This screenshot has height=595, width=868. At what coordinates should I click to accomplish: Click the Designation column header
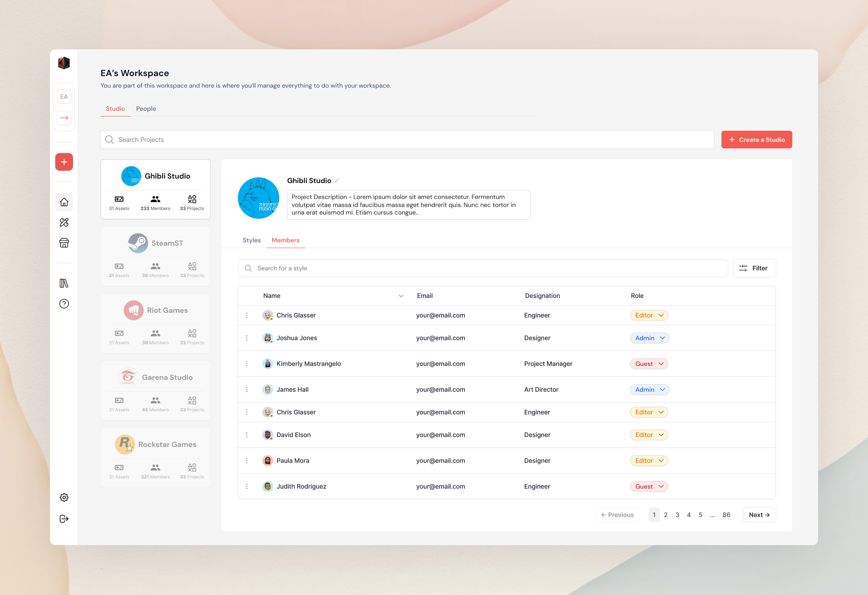click(x=542, y=296)
